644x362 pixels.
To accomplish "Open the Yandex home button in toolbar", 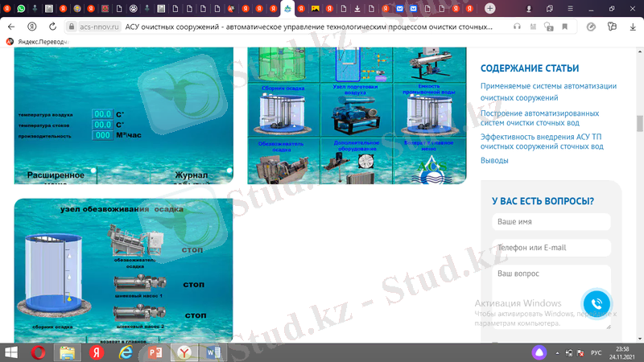I will pos(31,27).
